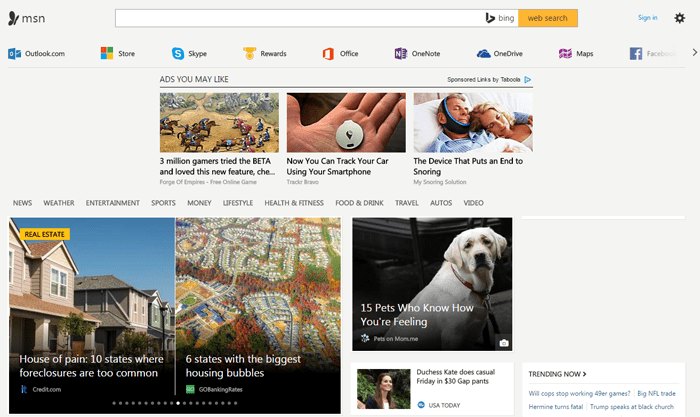Open the 15 Pets dog photo story
The image size is (700, 417).
(x=432, y=284)
